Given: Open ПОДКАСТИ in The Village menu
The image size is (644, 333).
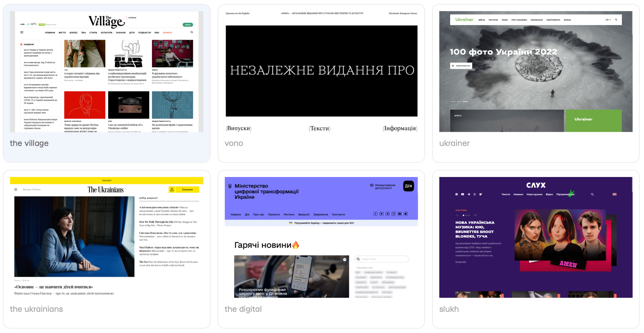Looking at the screenshot, I should [144, 33].
